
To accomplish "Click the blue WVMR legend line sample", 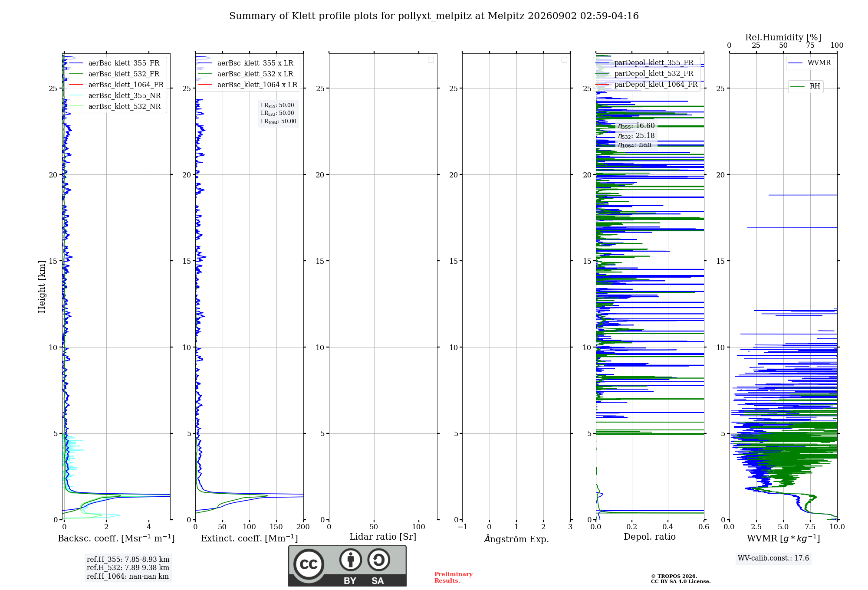I will coord(796,63).
